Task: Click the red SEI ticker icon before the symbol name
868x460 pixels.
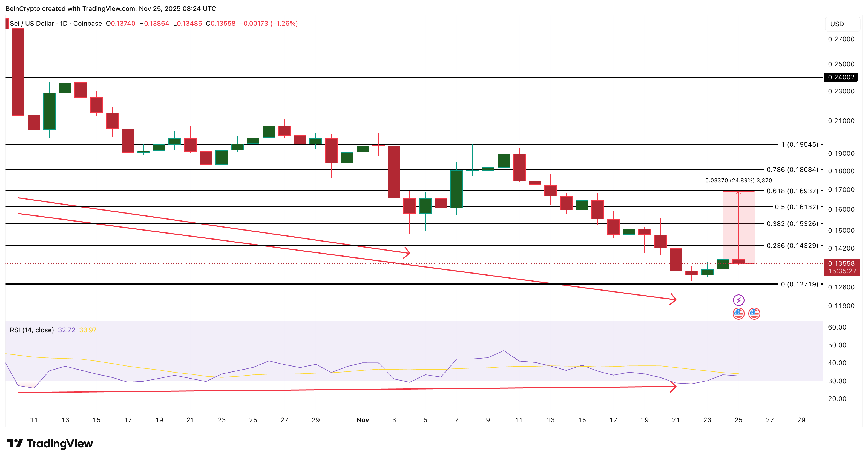Action: tap(7, 23)
